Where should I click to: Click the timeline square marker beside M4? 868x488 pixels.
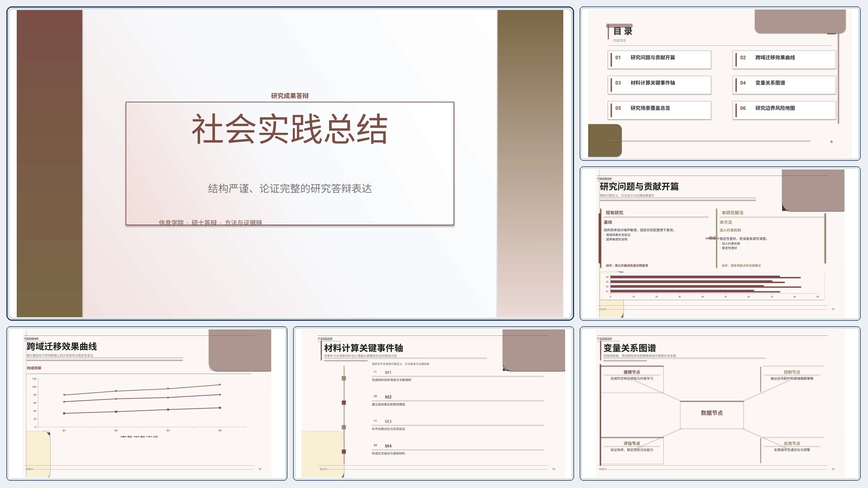[344, 451]
